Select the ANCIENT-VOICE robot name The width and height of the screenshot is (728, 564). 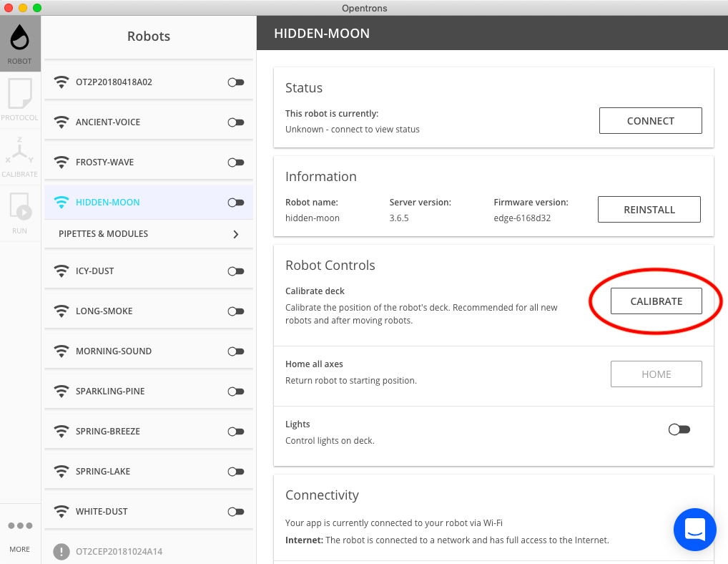(108, 122)
